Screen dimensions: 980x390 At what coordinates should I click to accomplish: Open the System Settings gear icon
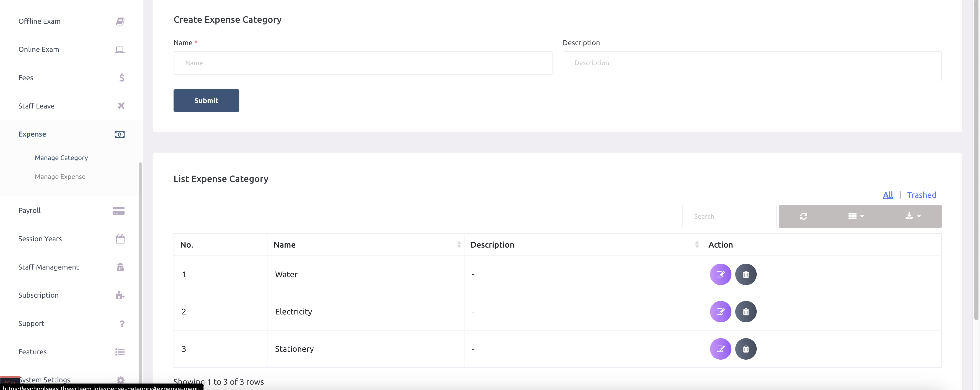120,380
